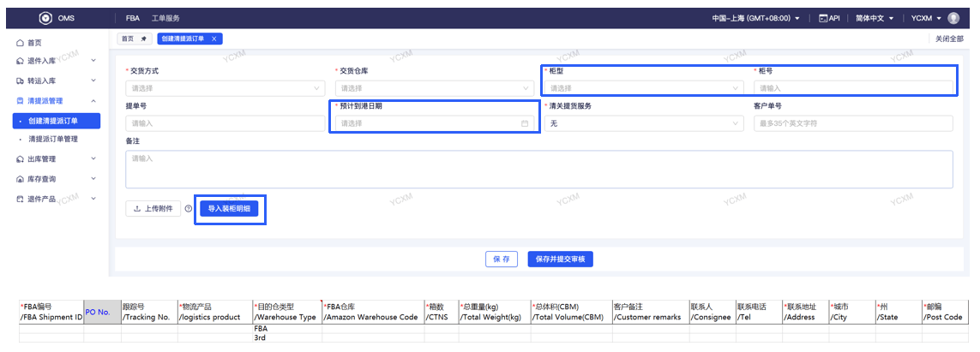
Task: Click the 清提派管理 sidebar icon
Action: [20, 100]
